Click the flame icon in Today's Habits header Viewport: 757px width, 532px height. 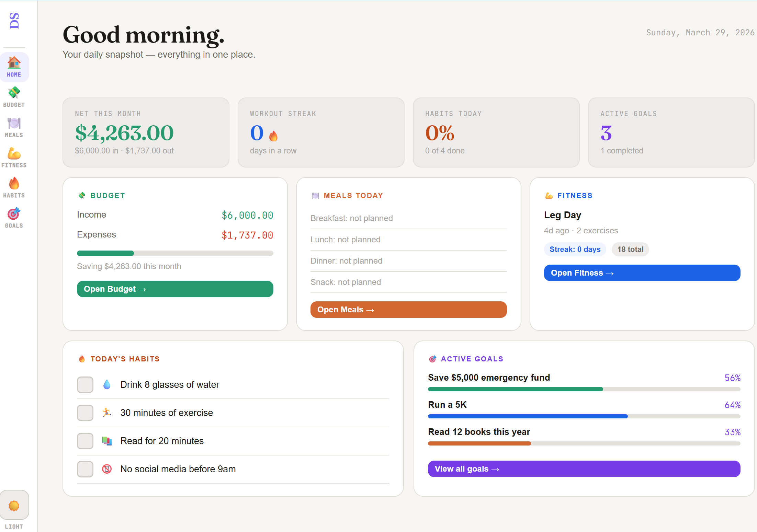tap(82, 359)
